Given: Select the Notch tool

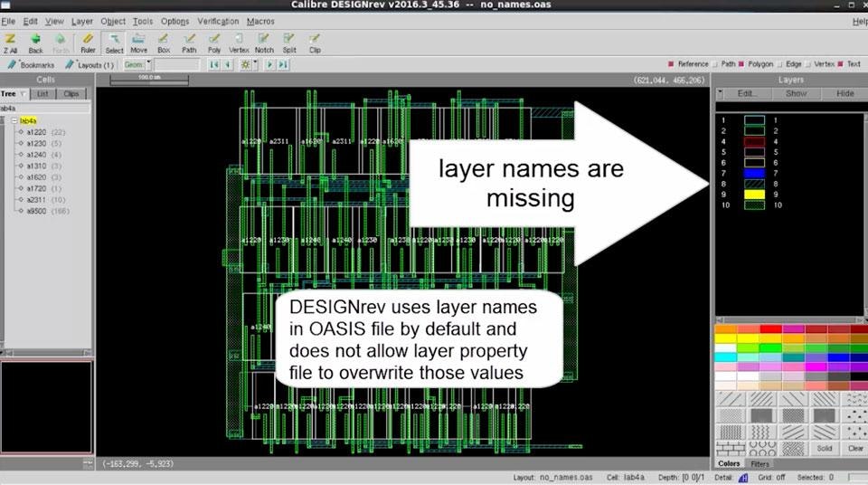Looking at the screenshot, I should 264,43.
